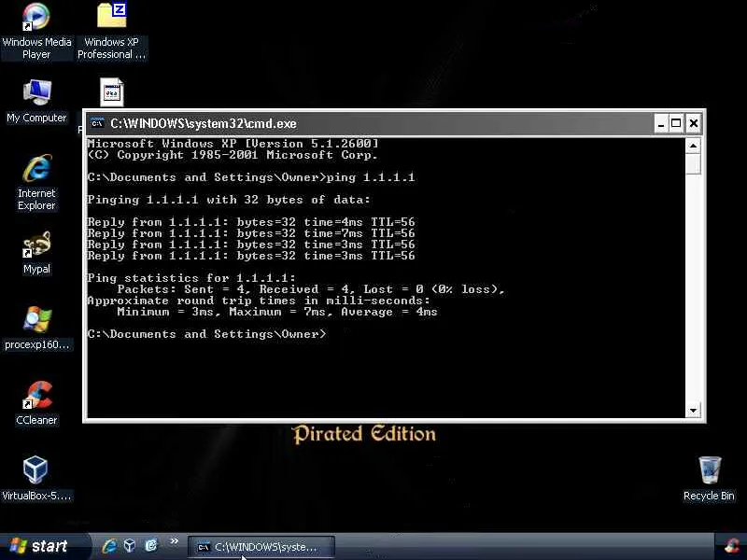Minimize the cmd.exe window

click(660, 124)
